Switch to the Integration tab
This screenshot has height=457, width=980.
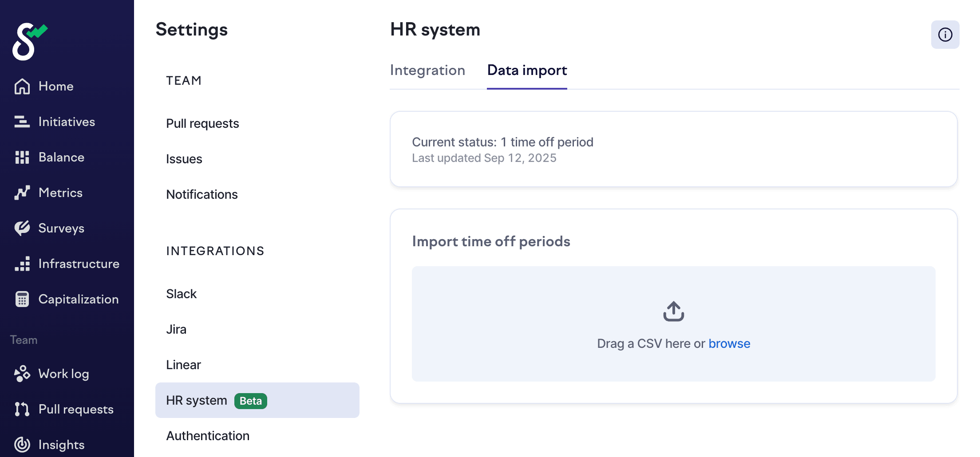427,70
